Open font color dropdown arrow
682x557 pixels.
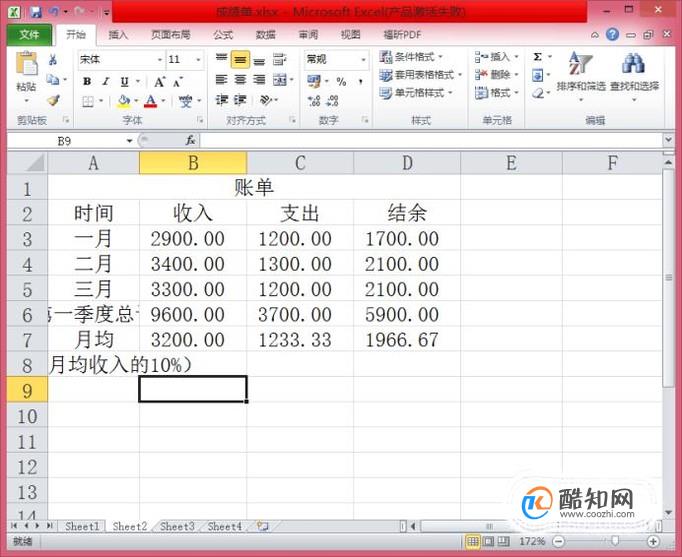(164, 101)
